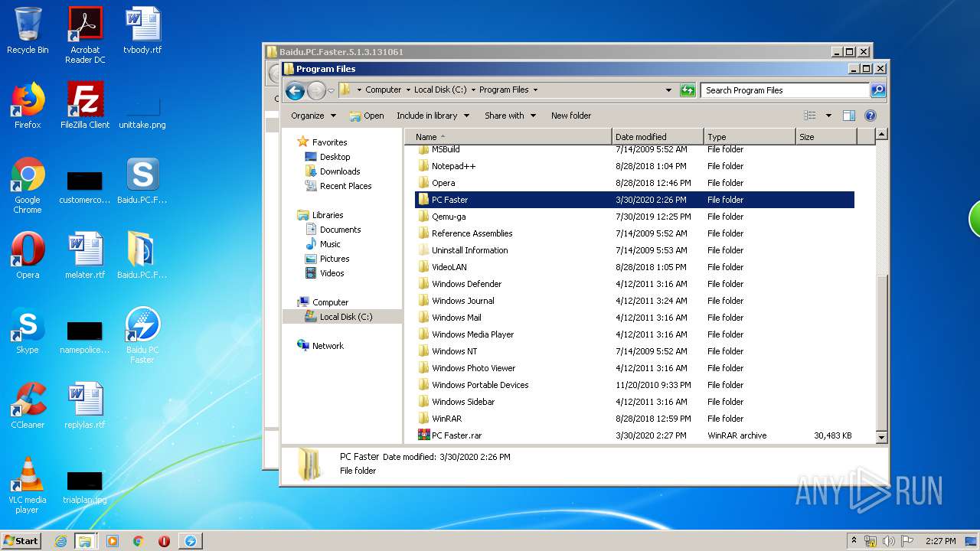Screen dimensions: 980x551
Task: Select the CCleaner desktop shortcut
Action: [28, 406]
